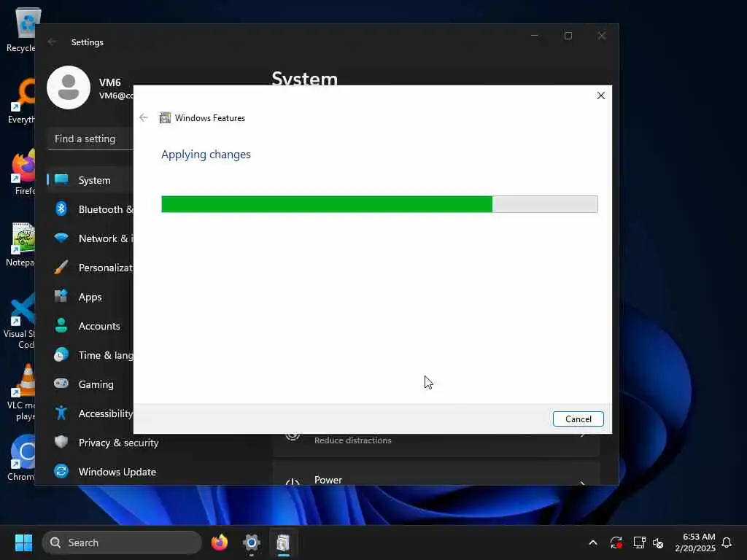This screenshot has width=747, height=560.
Task: Select the Recycle Bin desktop icon
Action: [20, 29]
